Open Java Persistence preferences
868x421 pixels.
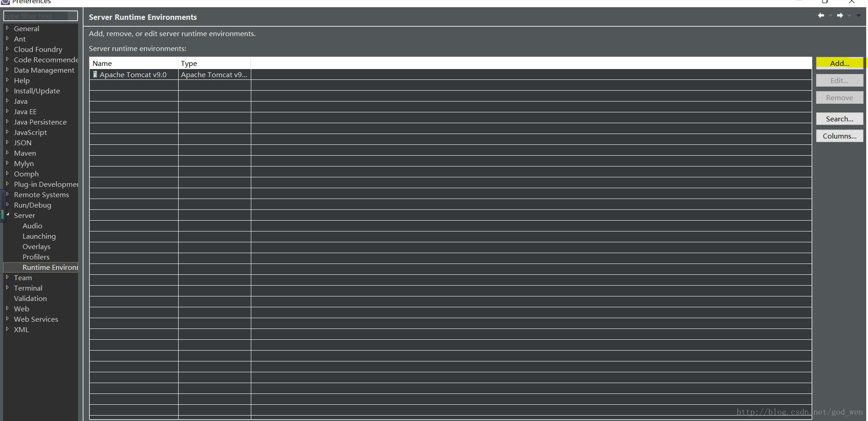pos(40,122)
